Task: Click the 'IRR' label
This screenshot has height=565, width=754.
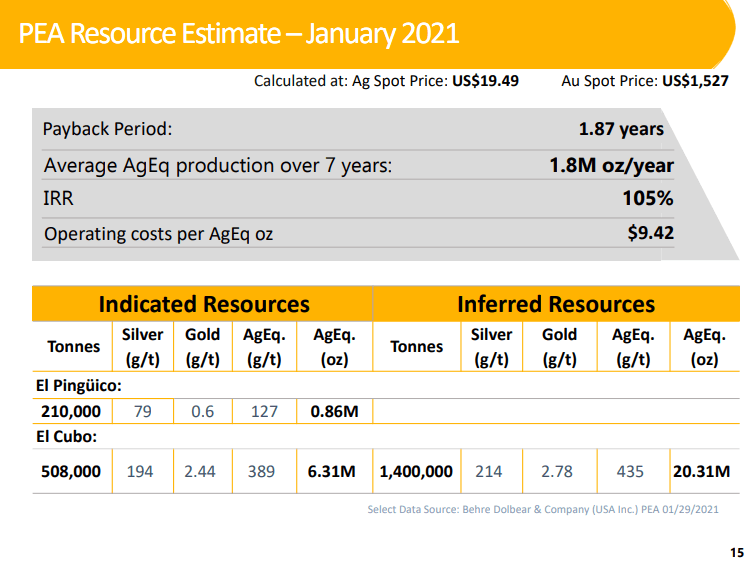Action: [58, 198]
